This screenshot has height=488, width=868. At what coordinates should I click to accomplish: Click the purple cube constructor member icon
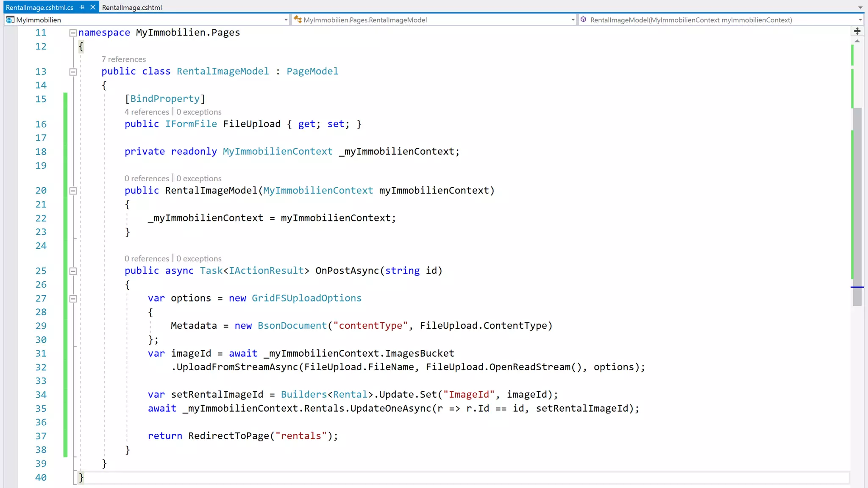(x=584, y=19)
